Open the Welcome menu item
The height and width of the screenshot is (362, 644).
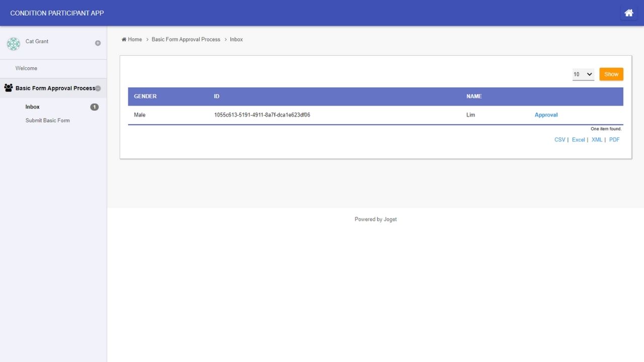click(x=26, y=68)
